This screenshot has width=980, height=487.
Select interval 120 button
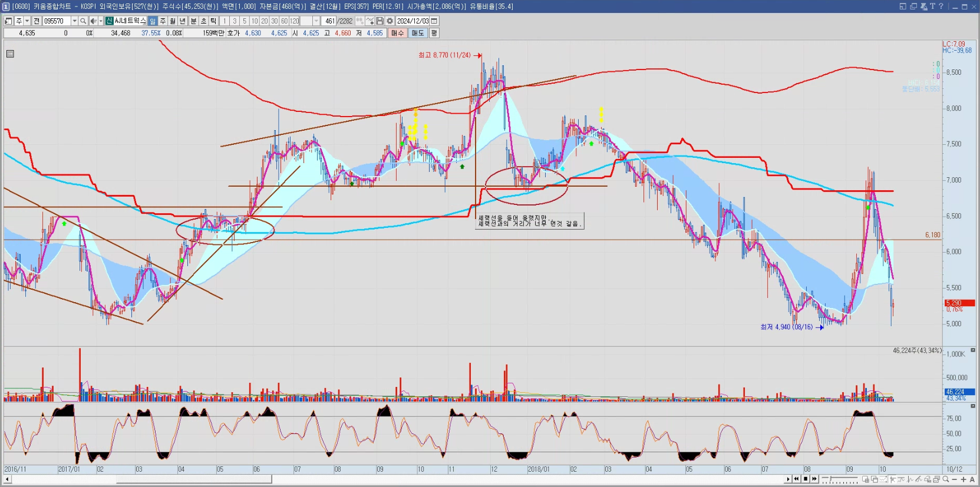(x=294, y=21)
